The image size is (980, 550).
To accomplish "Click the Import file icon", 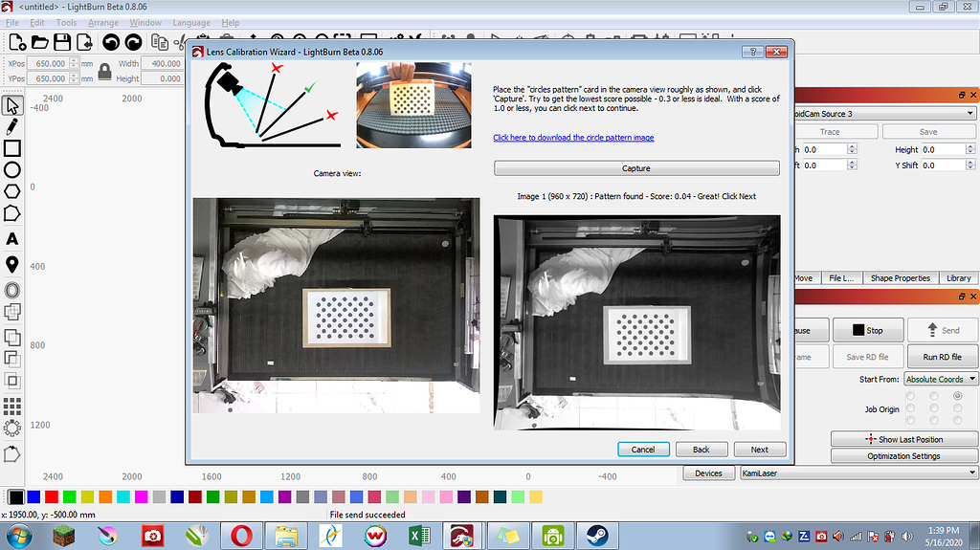I will [x=84, y=42].
